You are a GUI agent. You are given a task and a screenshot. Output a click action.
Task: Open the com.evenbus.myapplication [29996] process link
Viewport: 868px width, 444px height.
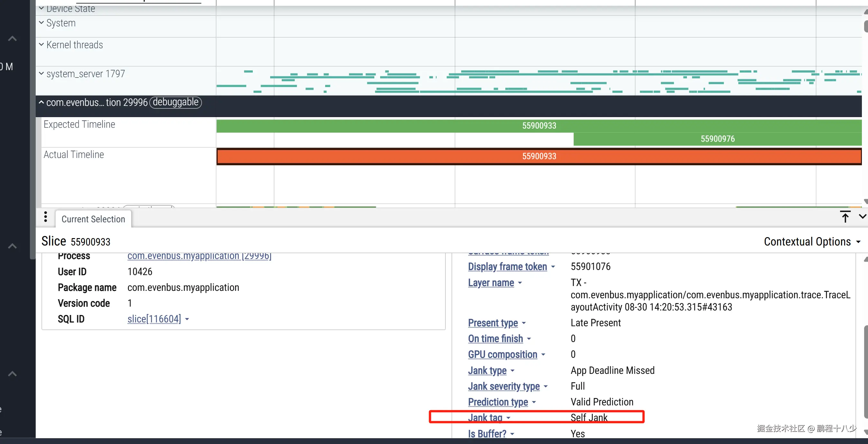pos(199,256)
